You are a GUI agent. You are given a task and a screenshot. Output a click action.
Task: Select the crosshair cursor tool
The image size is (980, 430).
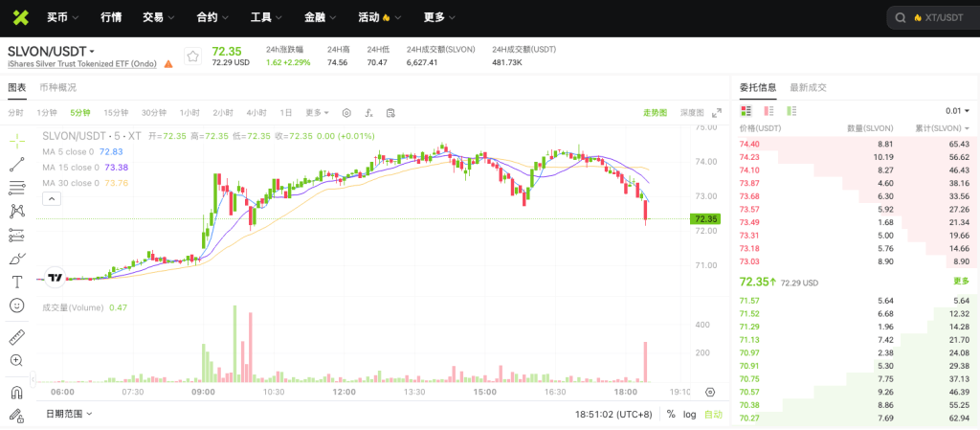click(x=17, y=140)
